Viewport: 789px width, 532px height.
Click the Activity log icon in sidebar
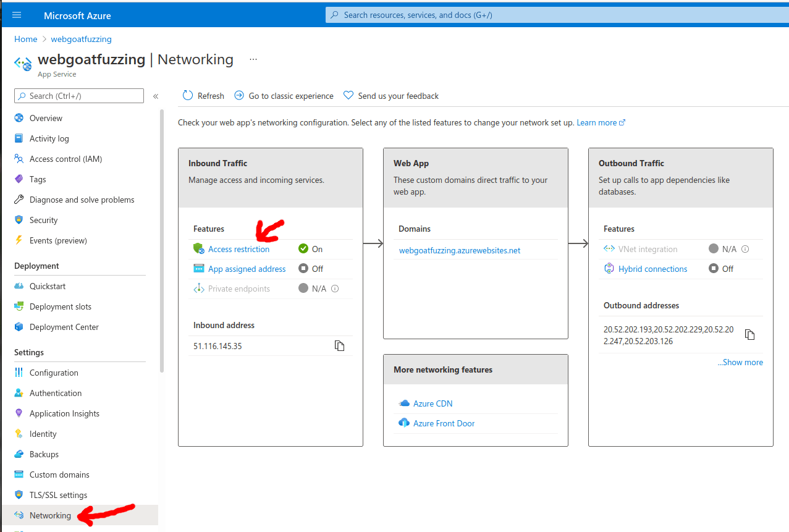click(x=19, y=138)
